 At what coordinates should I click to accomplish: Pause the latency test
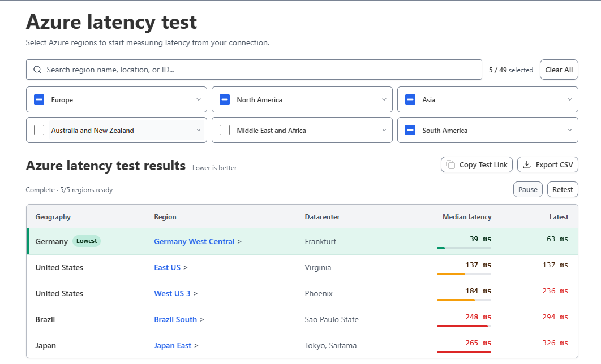click(x=528, y=189)
